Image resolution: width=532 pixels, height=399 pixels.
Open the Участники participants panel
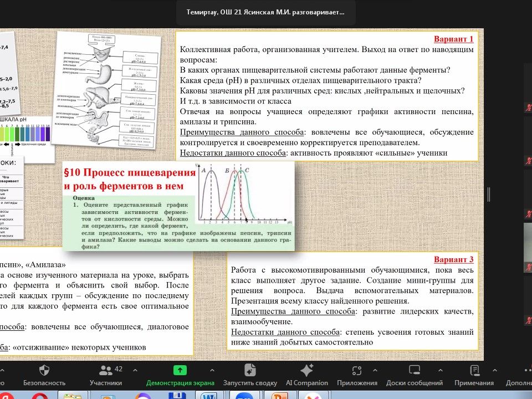pos(105,371)
